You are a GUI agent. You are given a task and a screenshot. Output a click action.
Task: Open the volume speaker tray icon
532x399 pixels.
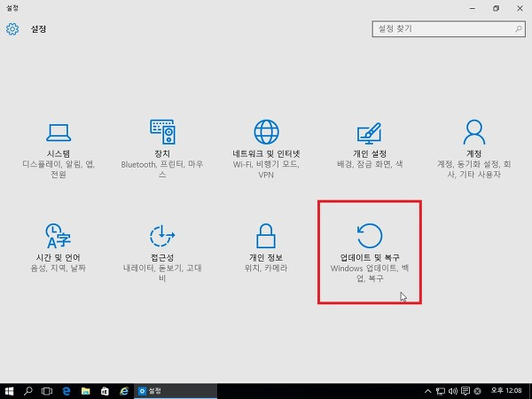(x=453, y=391)
